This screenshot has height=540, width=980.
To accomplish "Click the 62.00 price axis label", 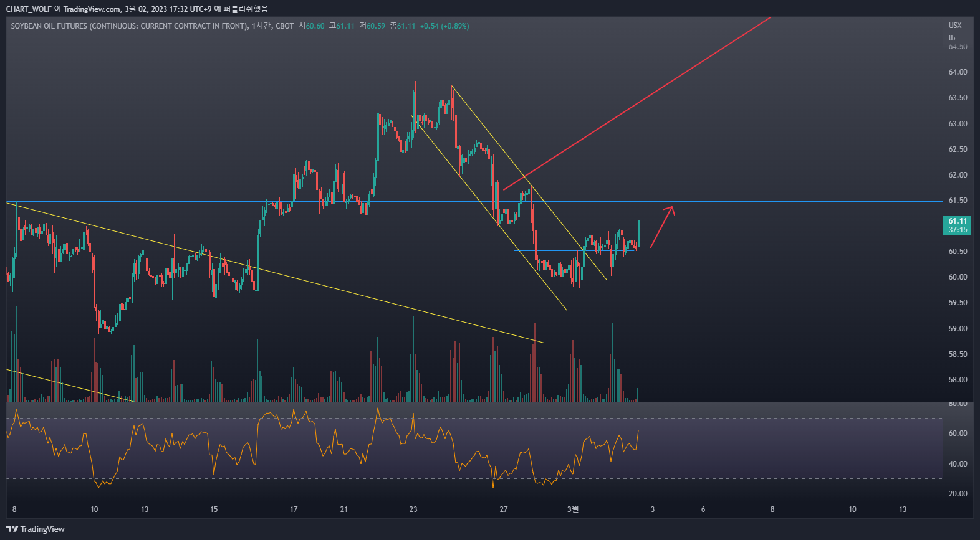I will [958, 175].
